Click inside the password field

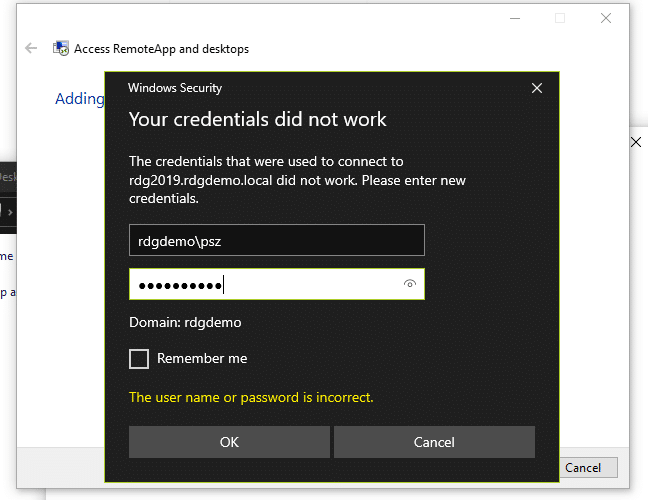(x=265, y=285)
